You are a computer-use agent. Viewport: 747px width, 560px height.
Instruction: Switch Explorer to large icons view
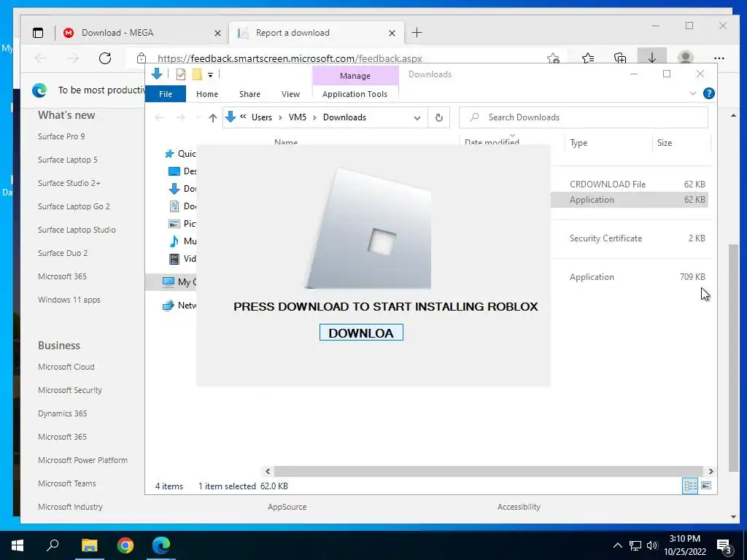(x=706, y=486)
